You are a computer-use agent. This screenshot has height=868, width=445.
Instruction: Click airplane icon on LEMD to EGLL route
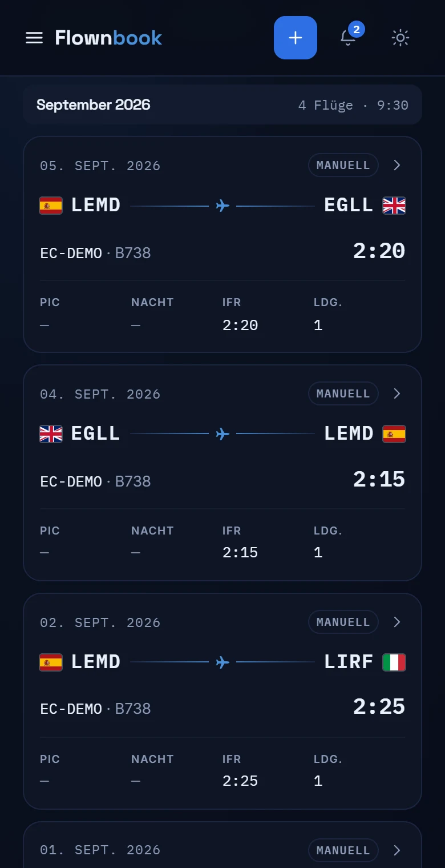[x=222, y=206]
